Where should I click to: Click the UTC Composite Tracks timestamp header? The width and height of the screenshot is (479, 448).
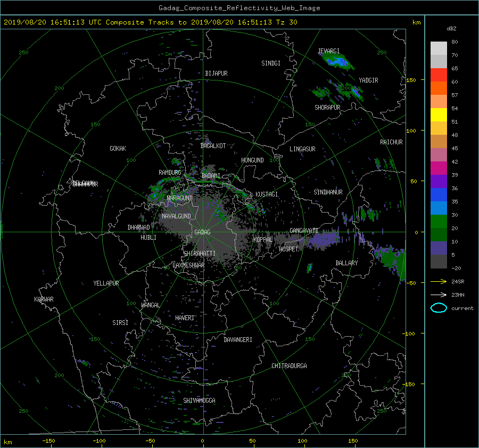[150, 22]
